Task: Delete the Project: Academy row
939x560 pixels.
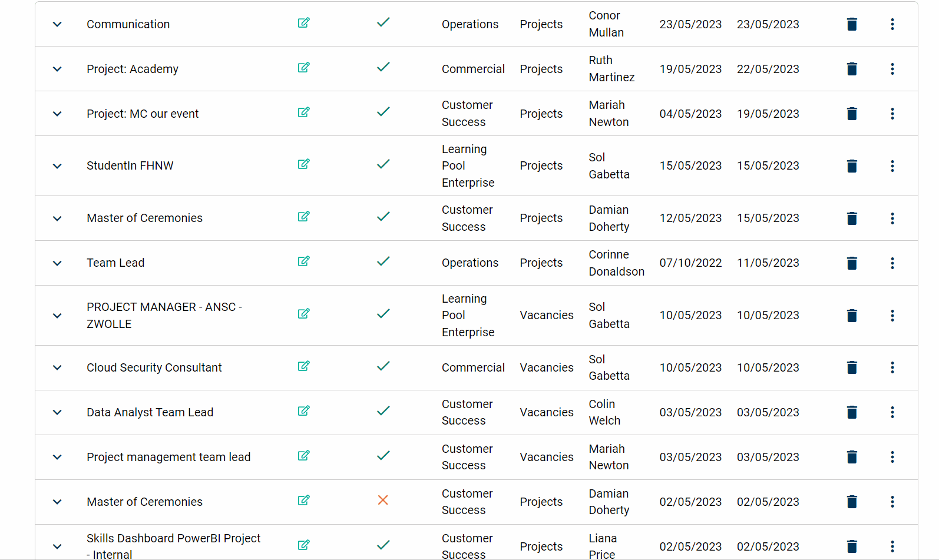Action: coord(851,69)
